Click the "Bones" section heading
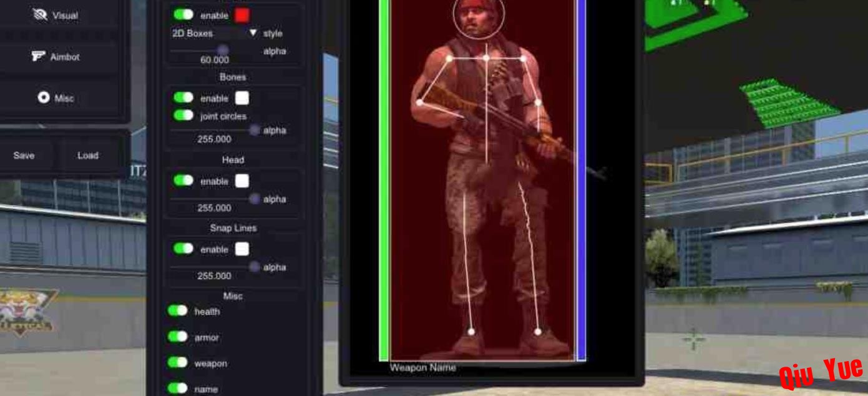This screenshot has width=868, height=396. click(233, 77)
